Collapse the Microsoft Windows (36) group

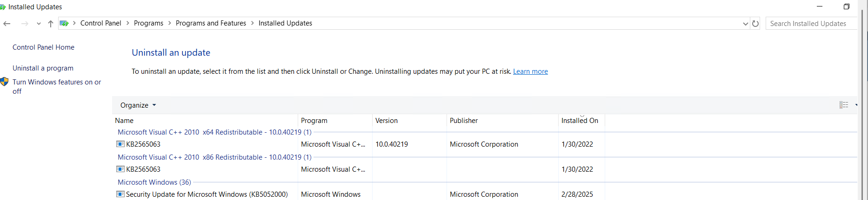(154, 182)
